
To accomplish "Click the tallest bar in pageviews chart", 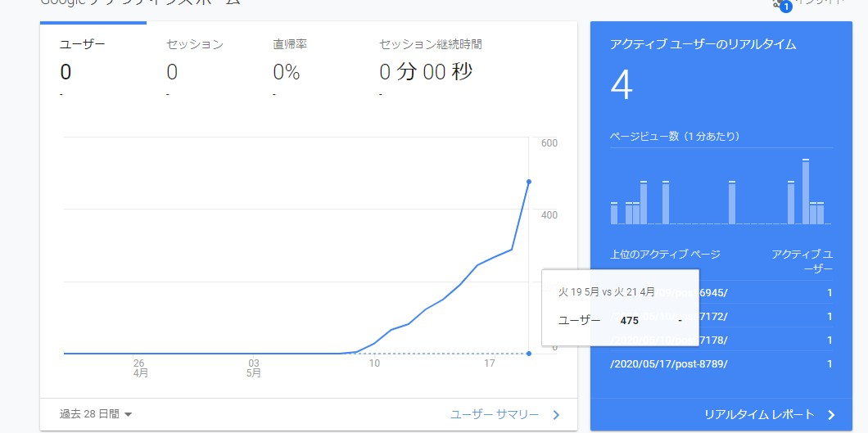I will tap(806, 192).
